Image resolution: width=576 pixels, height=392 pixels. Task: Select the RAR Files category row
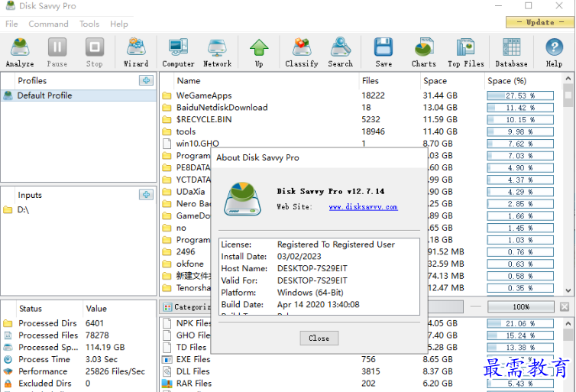[x=360, y=384]
